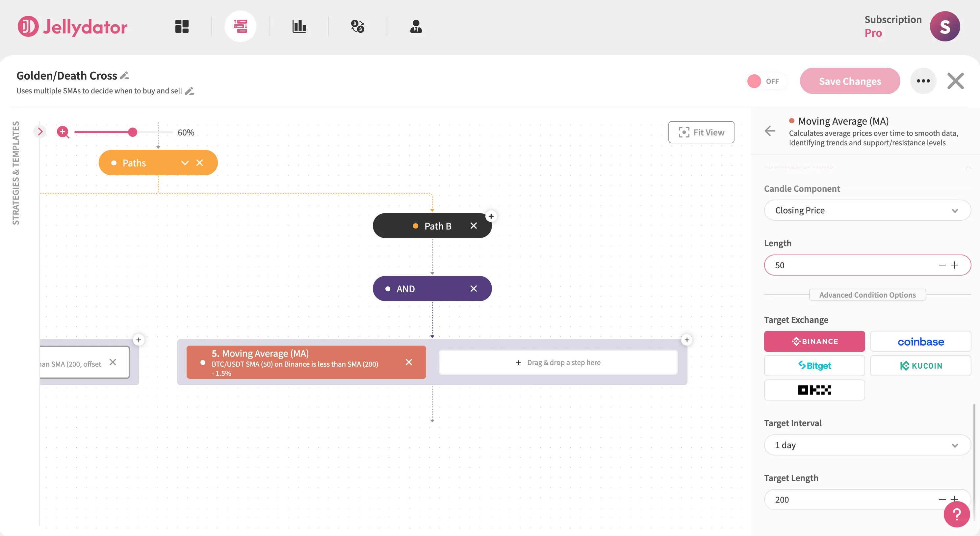Open the user profile silhouette icon
The height and width of the screenshot is (536, 980).
416,26
